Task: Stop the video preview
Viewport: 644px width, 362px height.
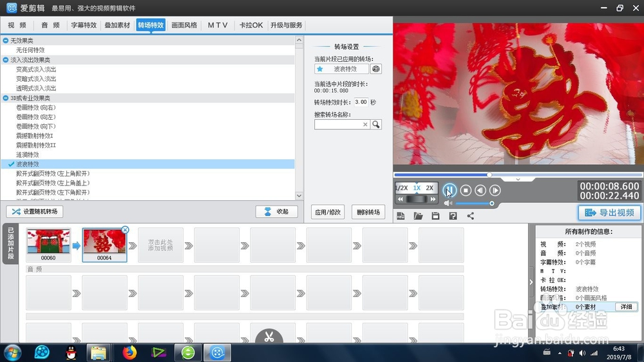Action: pyautogui.click(x=466, y=190)
